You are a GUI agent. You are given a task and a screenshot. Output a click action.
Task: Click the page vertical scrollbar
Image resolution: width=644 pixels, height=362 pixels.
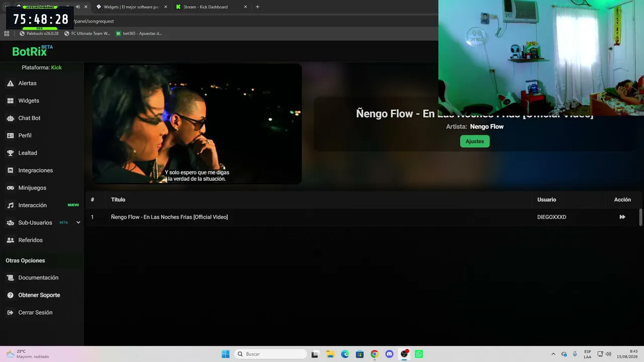click(640, 217)
